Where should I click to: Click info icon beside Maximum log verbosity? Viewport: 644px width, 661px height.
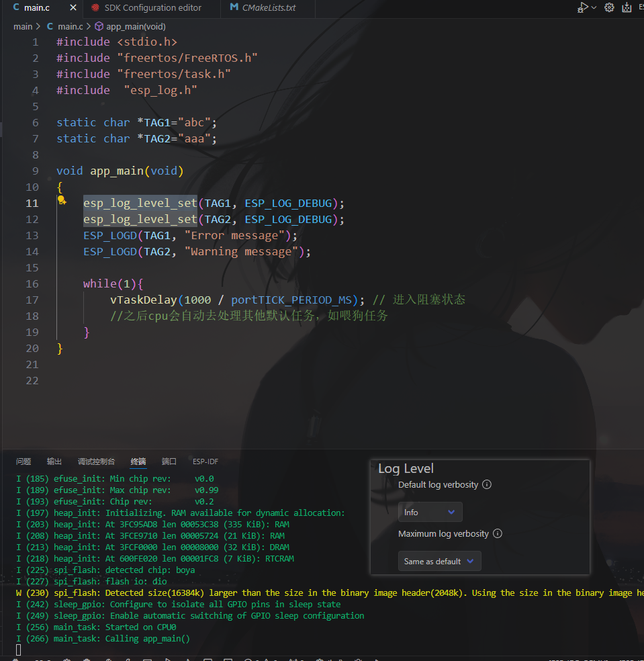(x=498, y=533)
